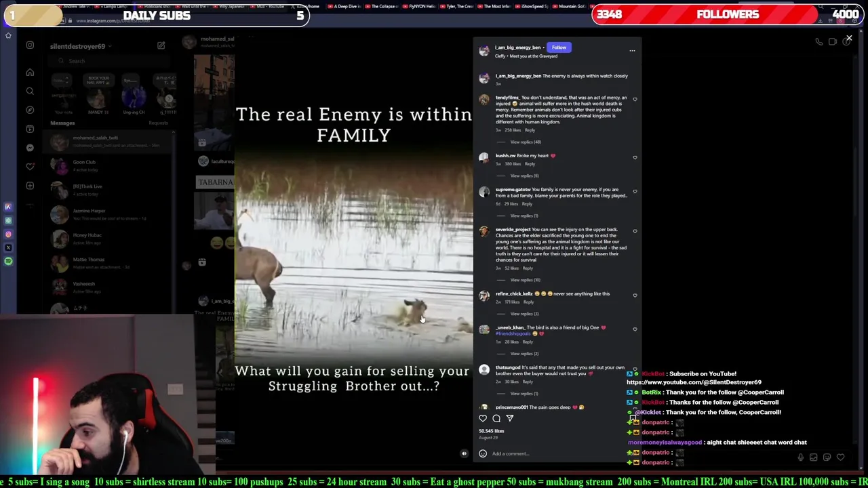
Task: Open Reels icon in sidebar
Action: tap(30, 129)
